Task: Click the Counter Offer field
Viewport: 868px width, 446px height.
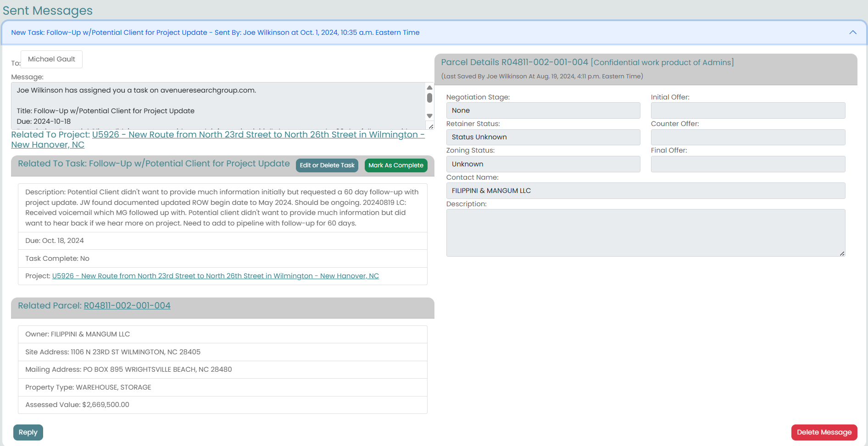Action: [x=748, y=137]
